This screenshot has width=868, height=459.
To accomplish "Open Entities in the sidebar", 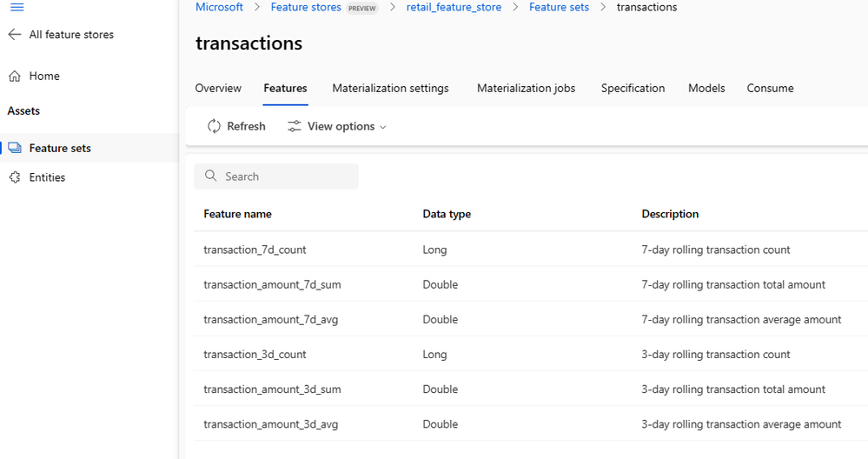I will pos(47,177).
